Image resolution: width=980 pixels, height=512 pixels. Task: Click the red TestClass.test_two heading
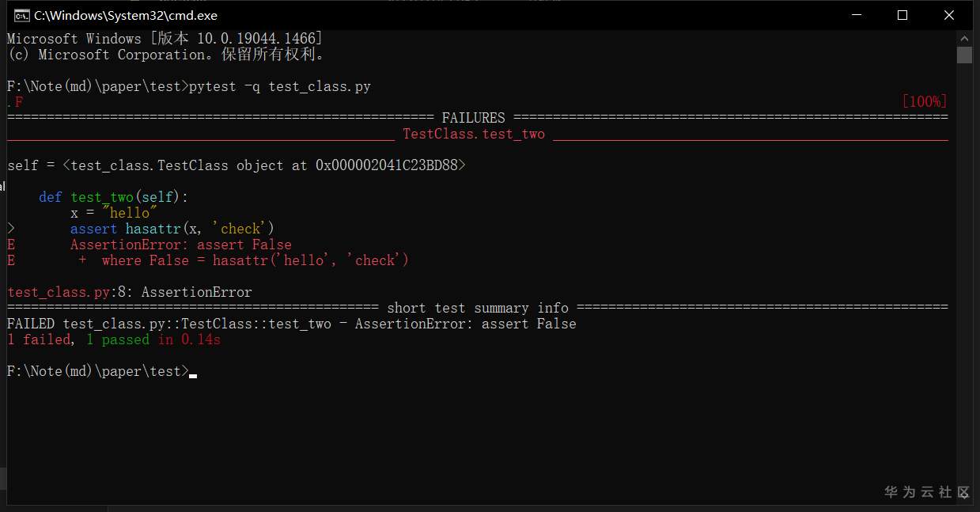click(473, 134)
